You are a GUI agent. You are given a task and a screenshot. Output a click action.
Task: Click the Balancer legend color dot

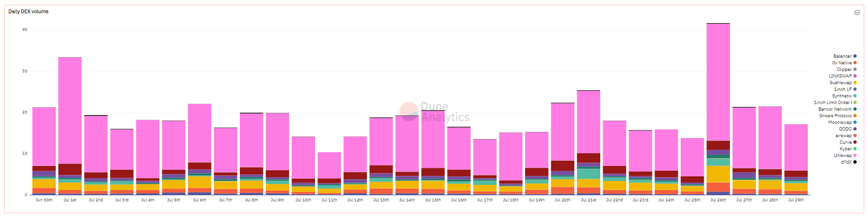(x=855, y=56)
